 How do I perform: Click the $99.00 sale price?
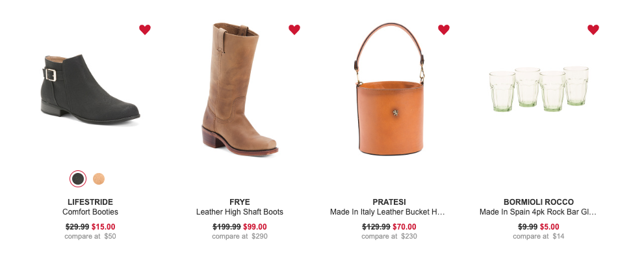point(255,226)
